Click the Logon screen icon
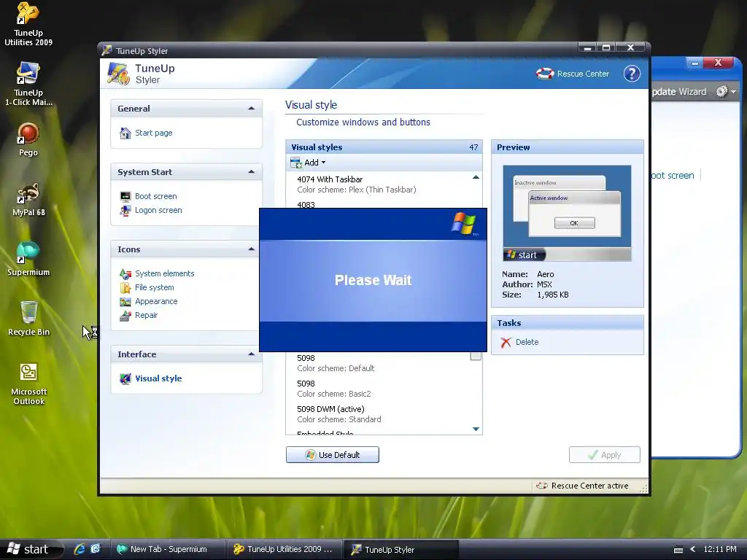Image resolution: width=747 pixels, height=560 pixels. 125,210
